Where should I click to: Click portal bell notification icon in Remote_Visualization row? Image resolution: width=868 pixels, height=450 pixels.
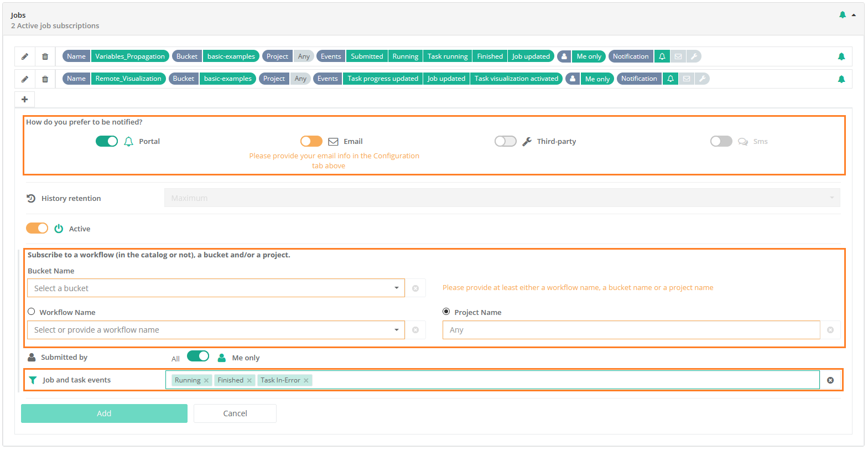pyautogui.click(x=671, y=79)
